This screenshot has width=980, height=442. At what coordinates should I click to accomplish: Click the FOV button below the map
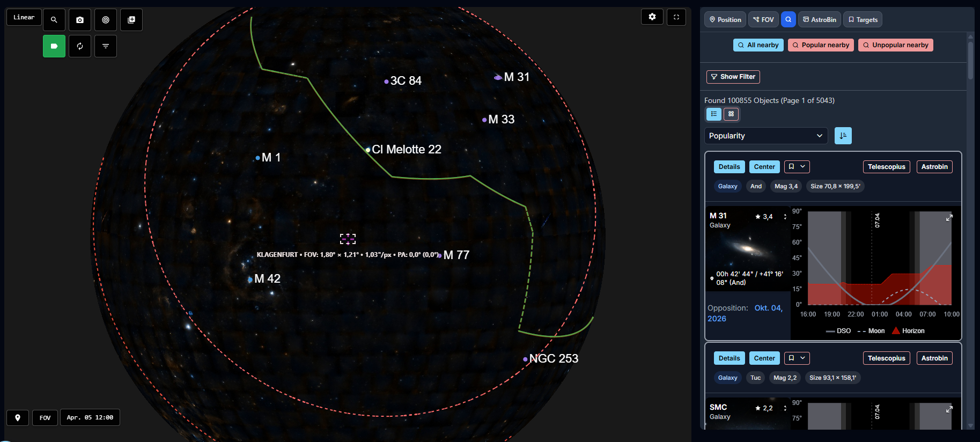click(45, 418)
